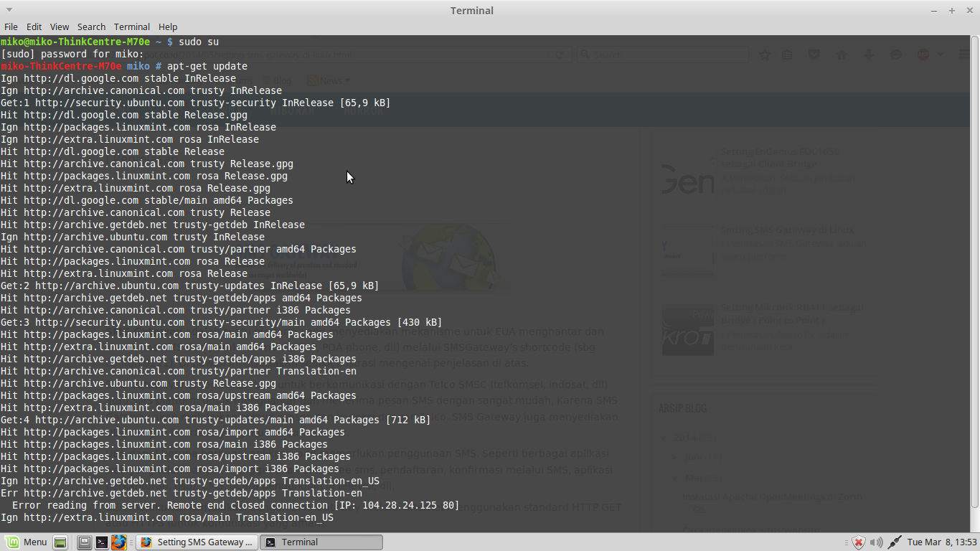Click the 'Error reading from server' message line
Image resolution: width=980 pixels, height=551 pixels.
point(236,505)
